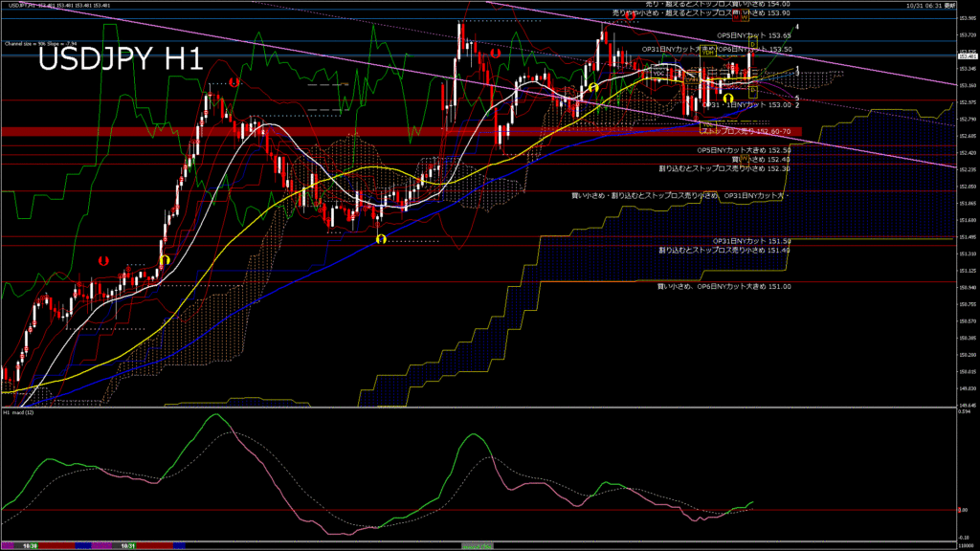Click the red U marker above 154.00 label

630,16
